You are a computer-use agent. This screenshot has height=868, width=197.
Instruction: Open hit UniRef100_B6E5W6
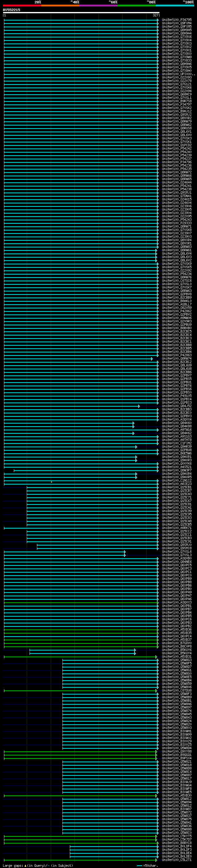coord(176,454)
